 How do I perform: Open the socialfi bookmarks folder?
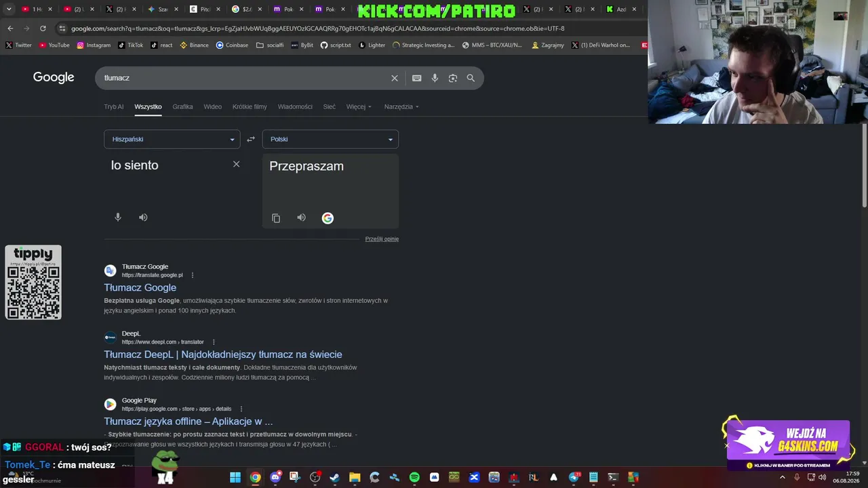(x=270, y=45)
